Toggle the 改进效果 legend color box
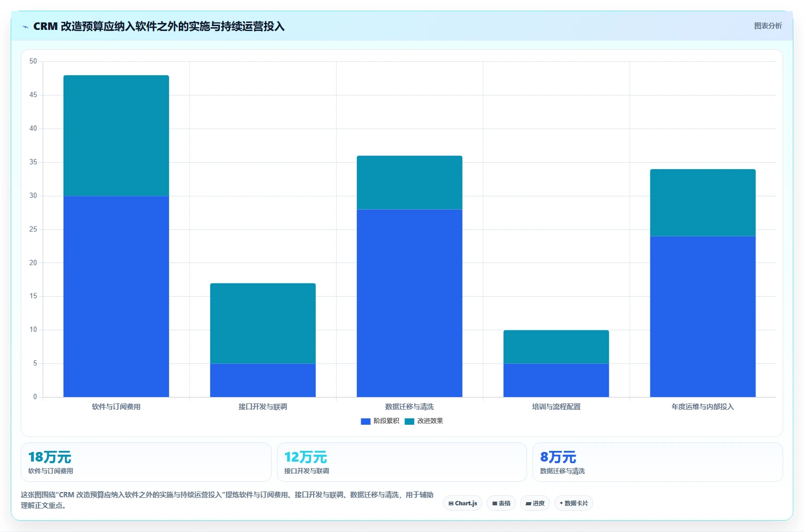 click(x=409, y=421)
